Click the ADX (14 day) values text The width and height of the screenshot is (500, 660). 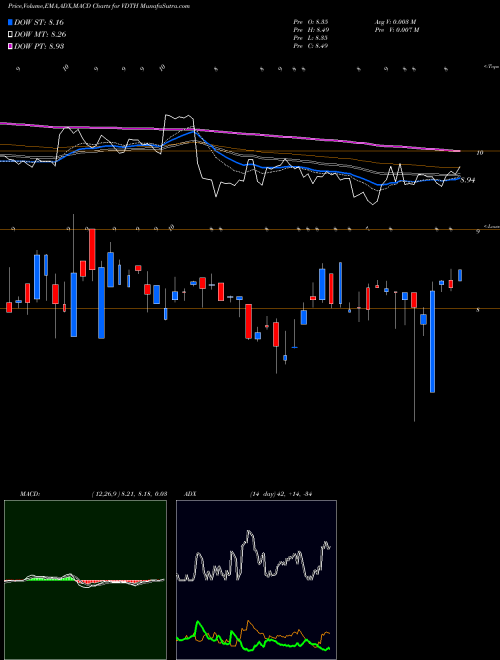[x=279, y=494]
